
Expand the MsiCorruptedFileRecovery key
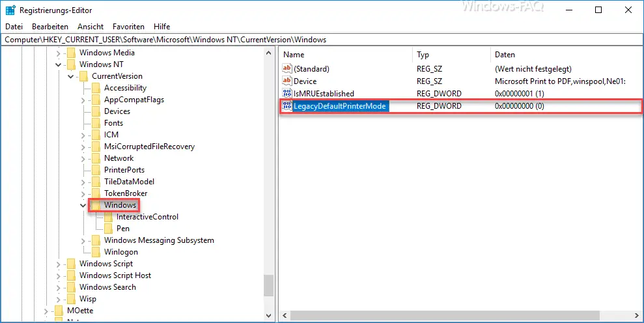coord(83,147)
